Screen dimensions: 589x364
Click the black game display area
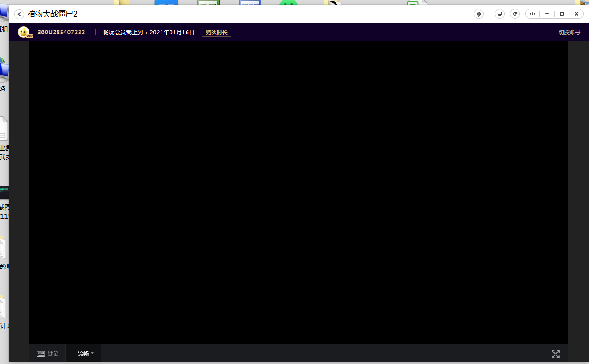pyautogui.click(x=299, y=193)
